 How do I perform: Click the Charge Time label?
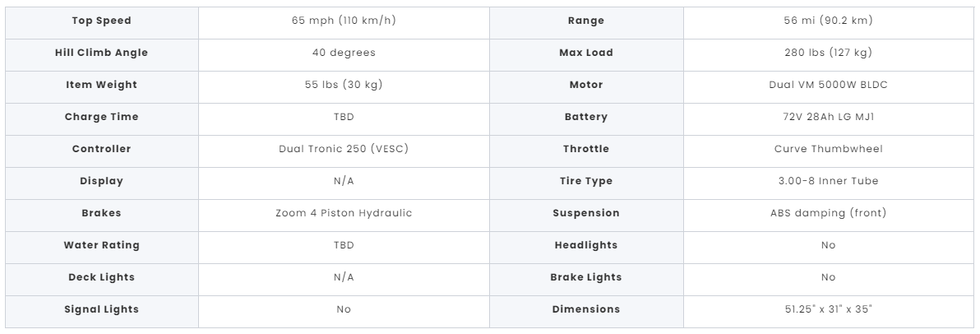[x=101, y=117]
